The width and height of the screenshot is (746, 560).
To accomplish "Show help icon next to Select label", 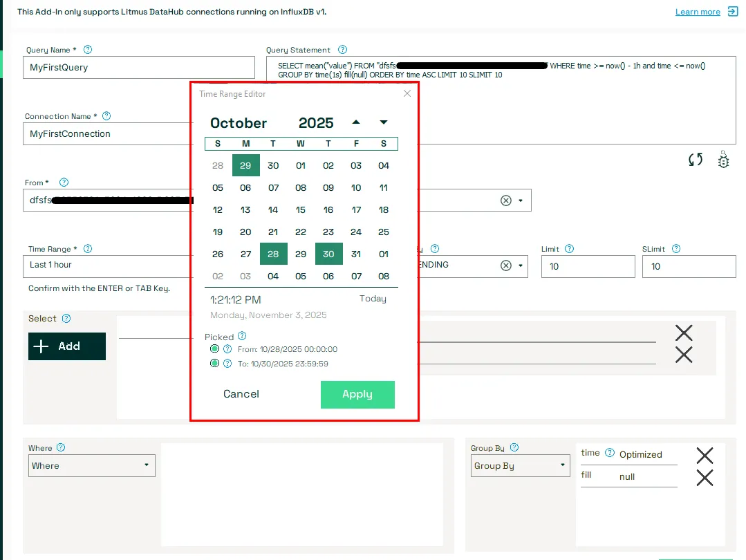I will click(x=66, y=318).
